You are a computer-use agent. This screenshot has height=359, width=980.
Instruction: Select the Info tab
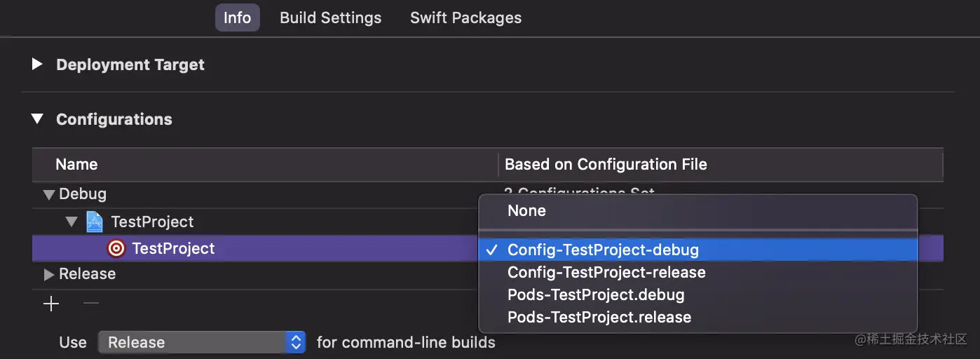click(237, 18)
